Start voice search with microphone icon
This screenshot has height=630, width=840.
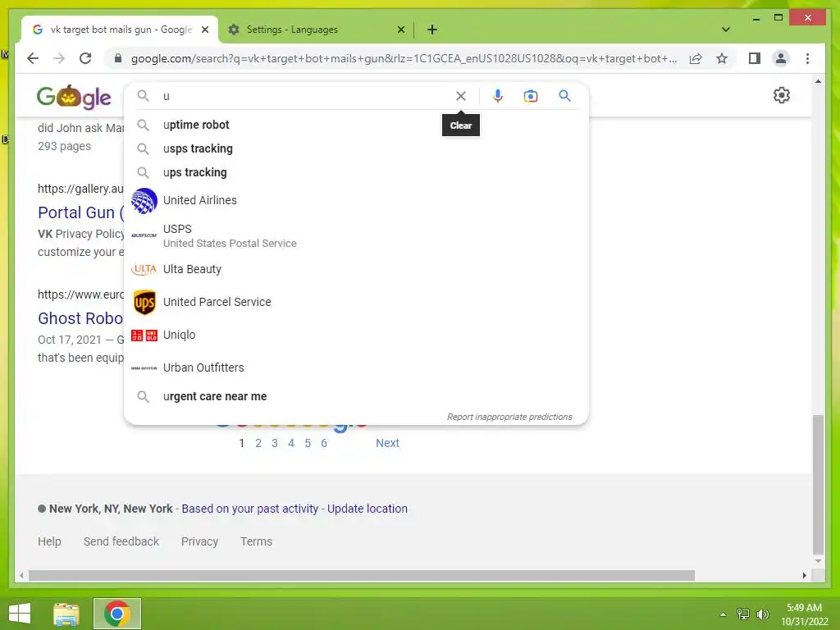(498, 96)
